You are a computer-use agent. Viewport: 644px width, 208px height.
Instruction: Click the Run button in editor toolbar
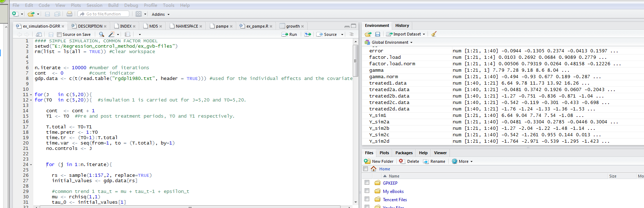289,34
